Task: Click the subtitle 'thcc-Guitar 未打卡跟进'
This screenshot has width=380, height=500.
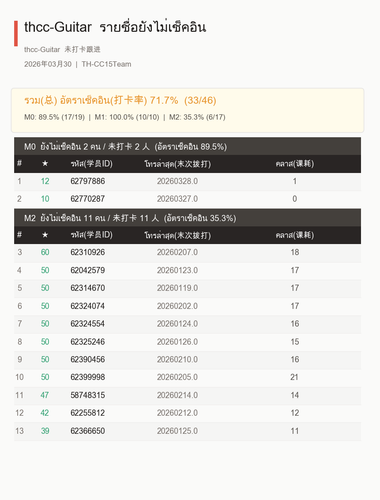Action: click(62, 49)
